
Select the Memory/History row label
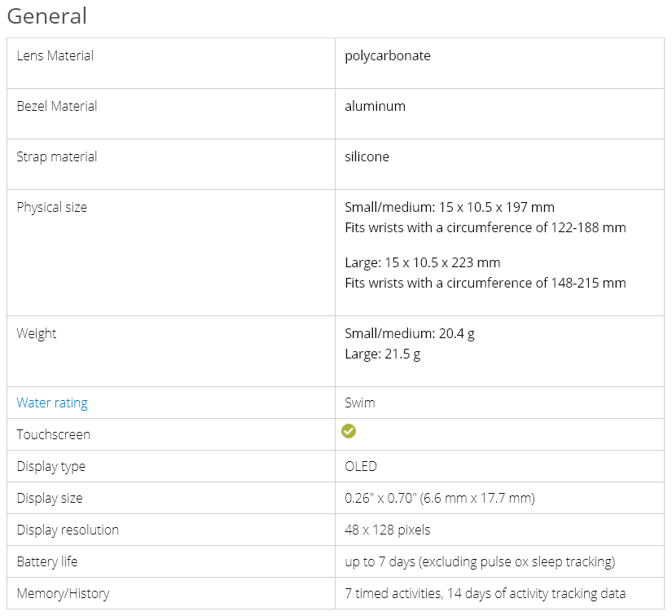point(63,593)
